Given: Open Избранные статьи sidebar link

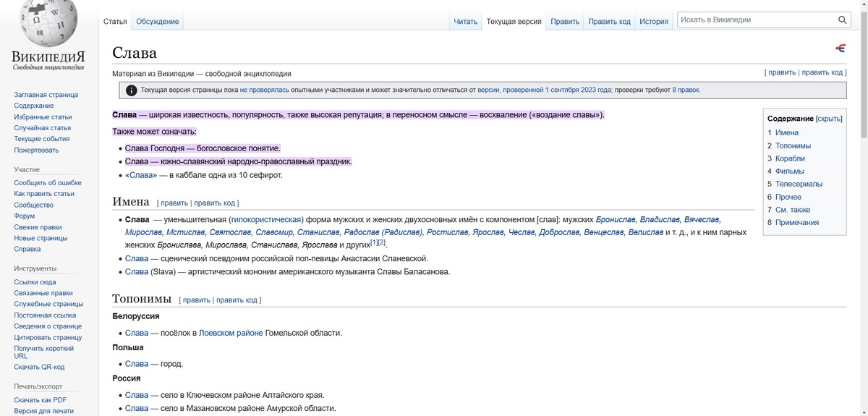Looking at the screenshot, I should [43, 116].
